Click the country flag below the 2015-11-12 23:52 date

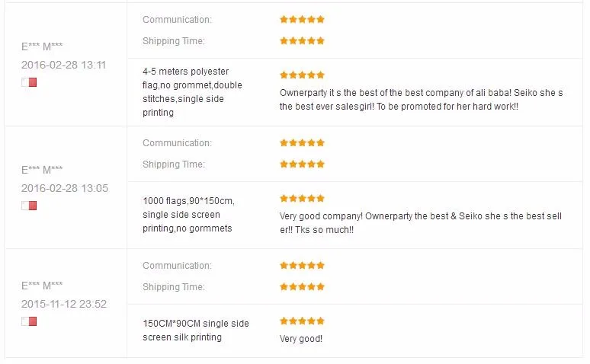[29, 321]
